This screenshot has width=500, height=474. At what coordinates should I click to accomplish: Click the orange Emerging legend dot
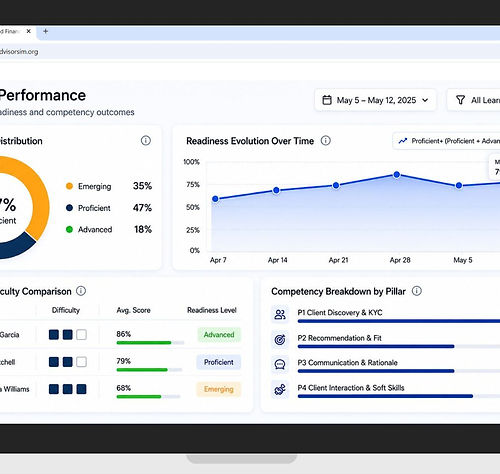click(x=69, y=186)
